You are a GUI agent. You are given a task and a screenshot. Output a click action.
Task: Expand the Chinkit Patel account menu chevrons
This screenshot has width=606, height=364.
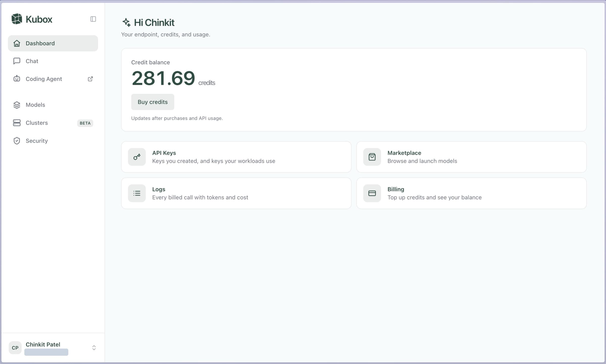click(94, 348)
